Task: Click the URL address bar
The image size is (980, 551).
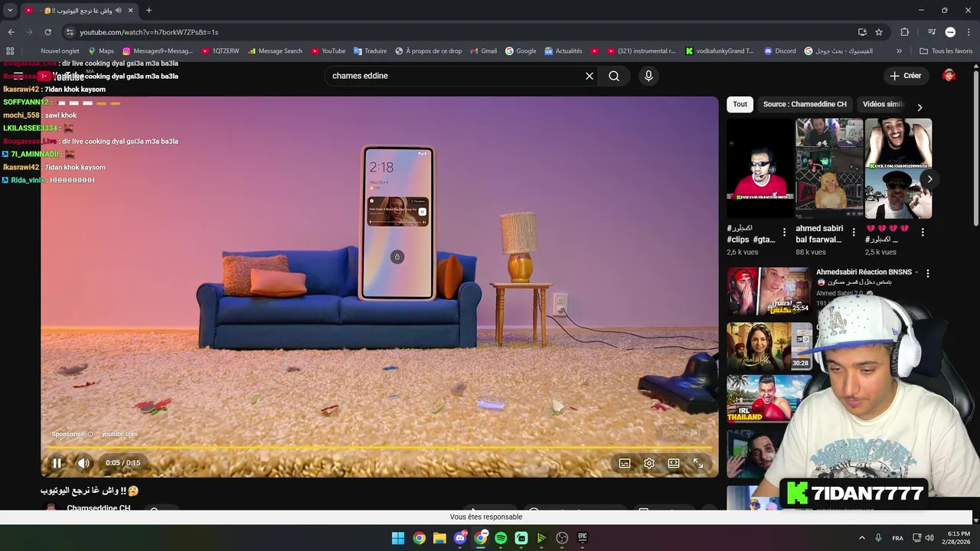Action: (x=459, y=32)
